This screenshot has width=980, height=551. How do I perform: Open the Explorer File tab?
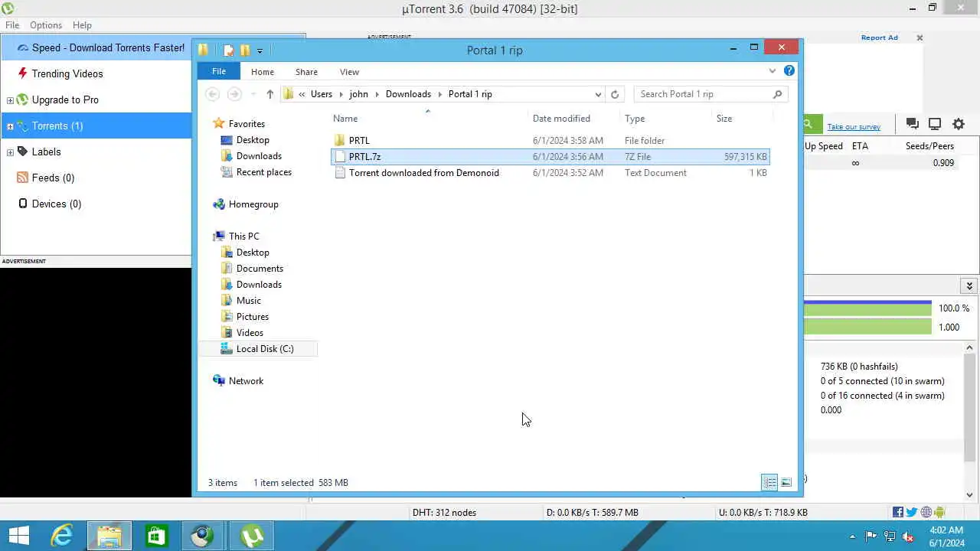coord(219,71)
